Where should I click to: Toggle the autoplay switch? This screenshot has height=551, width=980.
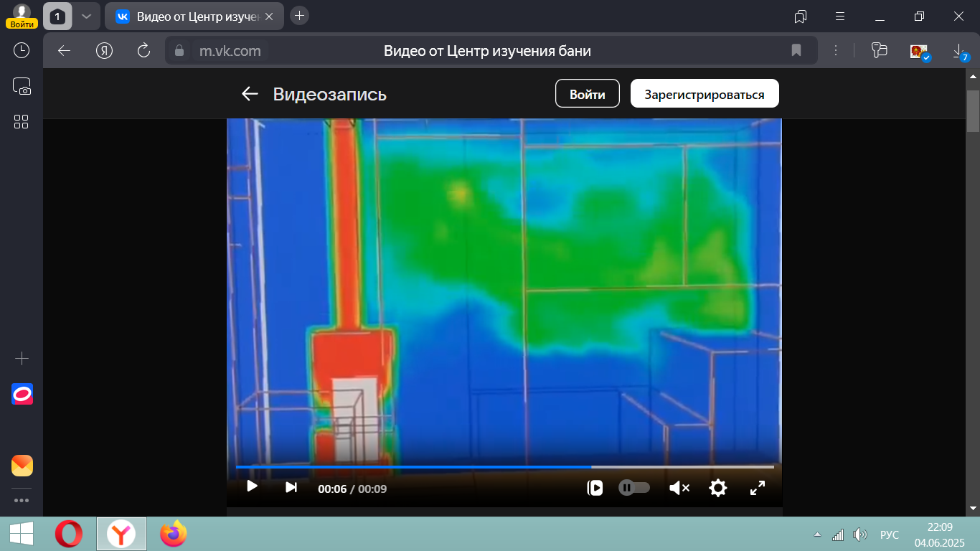(634, 488)
